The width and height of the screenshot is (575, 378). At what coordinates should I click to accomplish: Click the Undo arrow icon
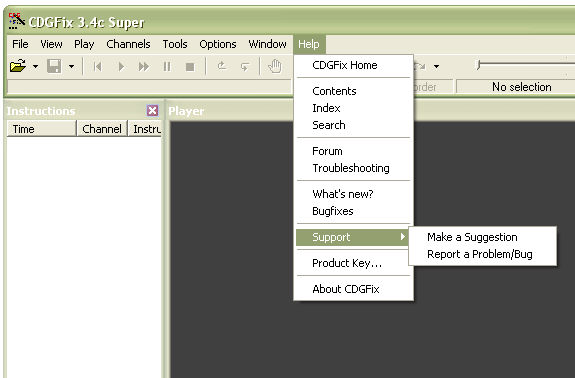[221, 66]
